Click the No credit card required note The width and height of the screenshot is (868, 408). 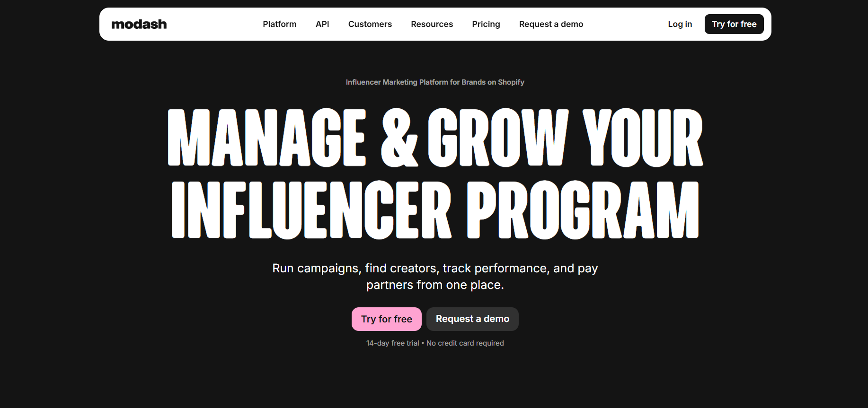pyautogui.click(x=465, y=343)
